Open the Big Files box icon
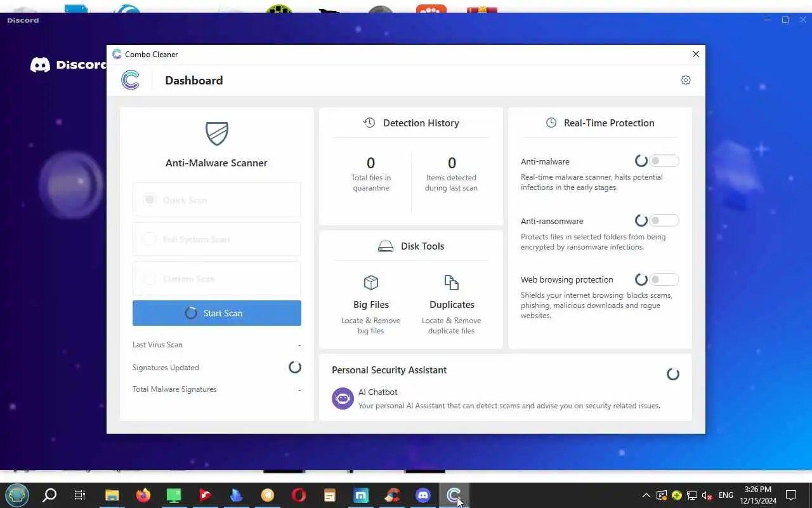The width and height of the screenshot is (812, 508). coord(371,282)
